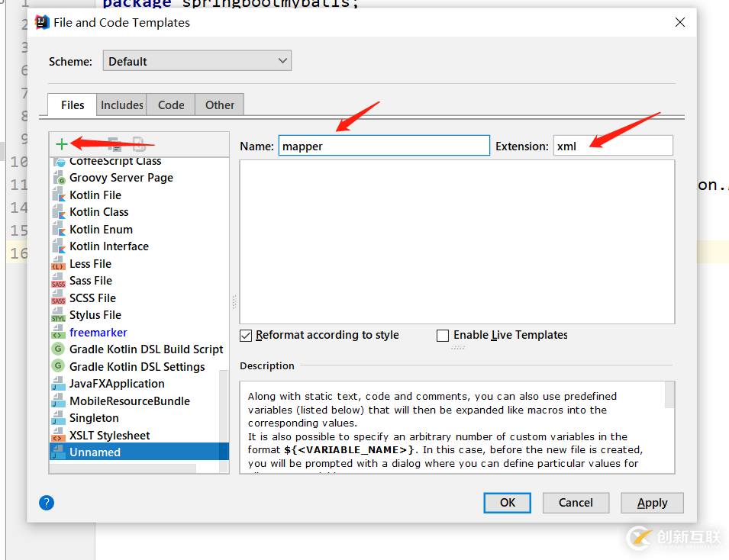Toggle Reformat according to style checkbox
729x560 pixels.
point(246,336)
